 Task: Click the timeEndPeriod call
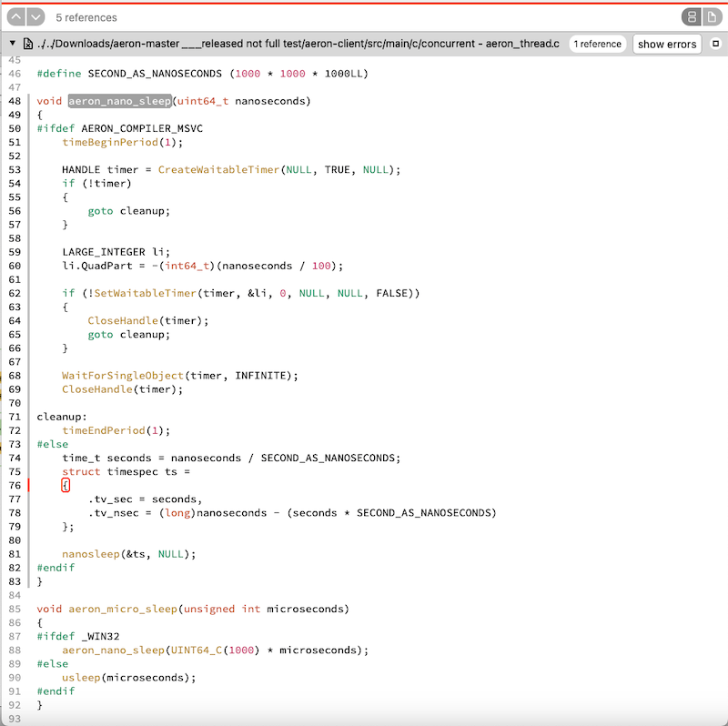coord(104,430)
